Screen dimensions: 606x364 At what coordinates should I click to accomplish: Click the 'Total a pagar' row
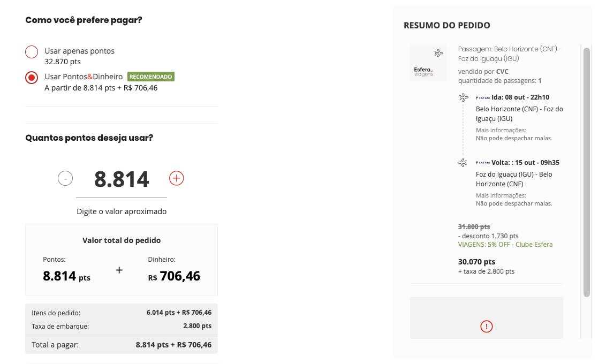click(x=122, y=345)
